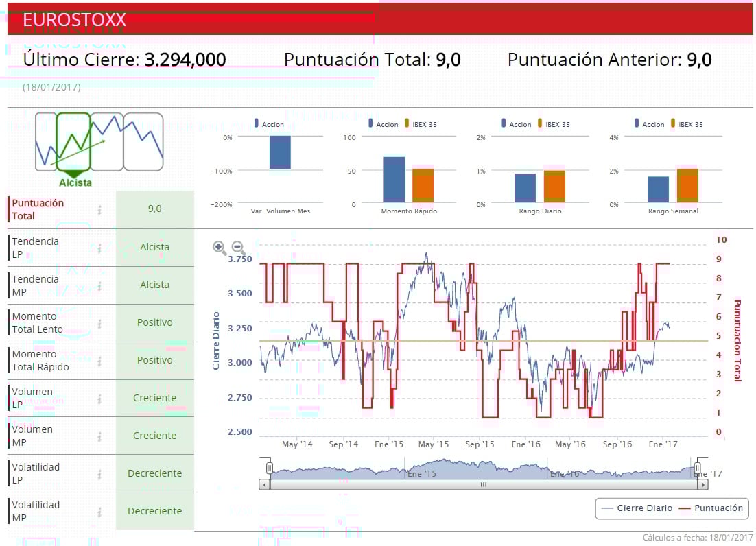The width and height of the screenshot is (756, 546).
Task: Open info icon for Tendencia MP row
Action: pyautogui.click(x=99, y=286)
